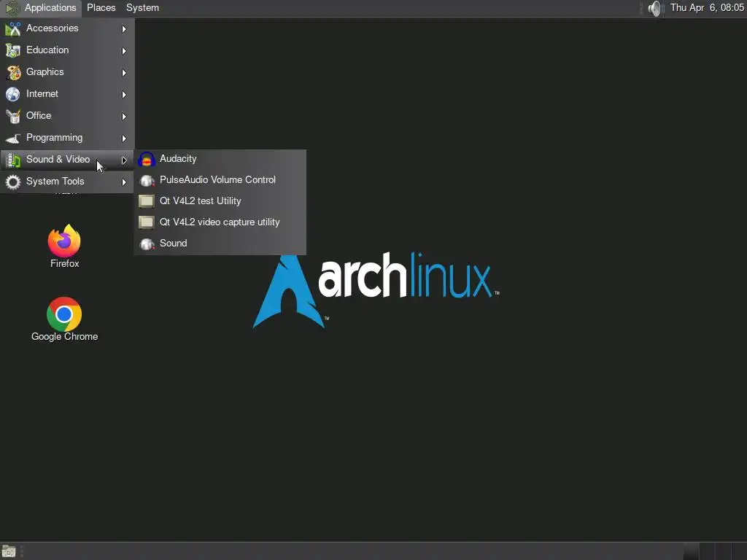Select the Google Chrome desktop label

(65, 337)
